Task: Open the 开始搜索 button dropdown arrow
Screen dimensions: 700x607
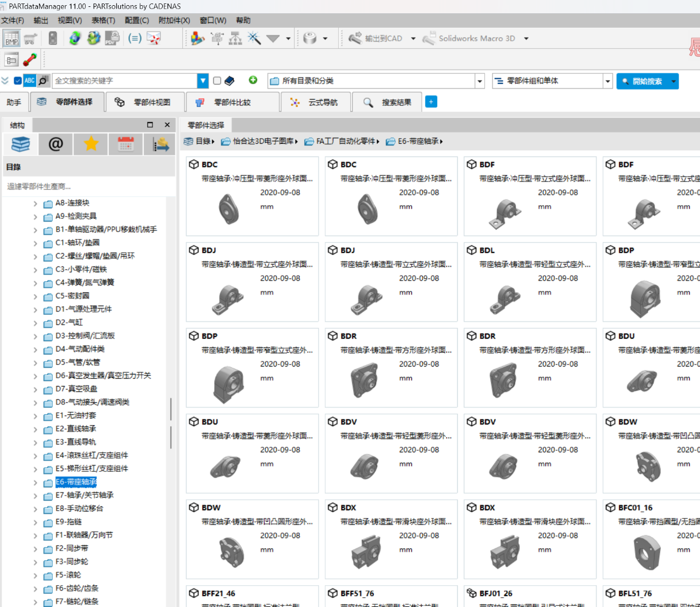Action: pyautogui.click(x=674, y=81)
